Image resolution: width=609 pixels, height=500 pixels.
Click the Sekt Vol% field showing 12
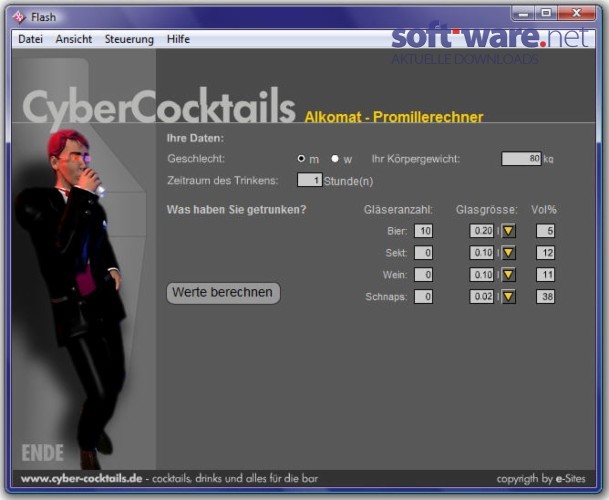click(545, 253)
